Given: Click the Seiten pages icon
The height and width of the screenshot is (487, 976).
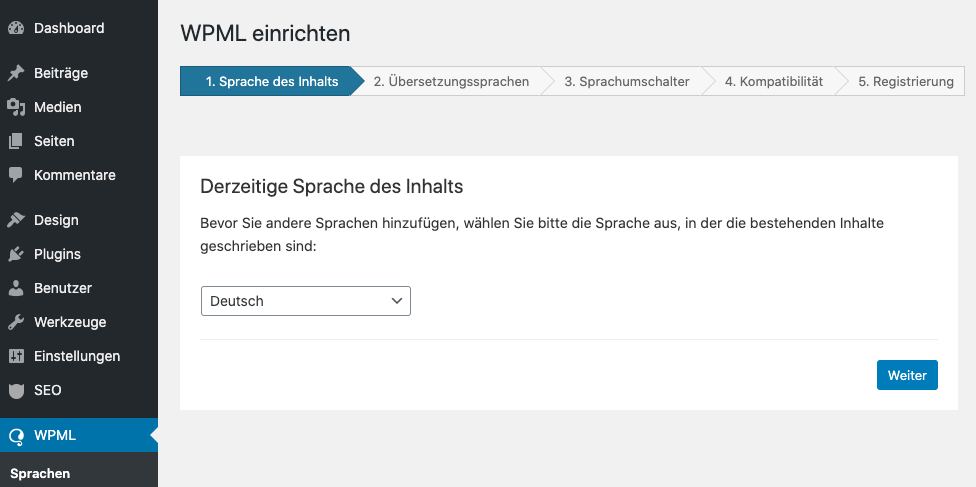Looking at the screenshot, I should [x=16, y=141].
